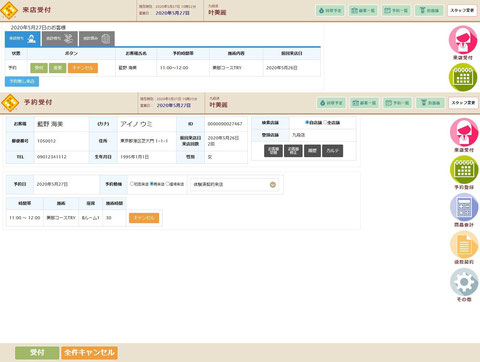480x362 pixels.
Task: Open the visit-type dropdown arrow
Action: [273, 185]
